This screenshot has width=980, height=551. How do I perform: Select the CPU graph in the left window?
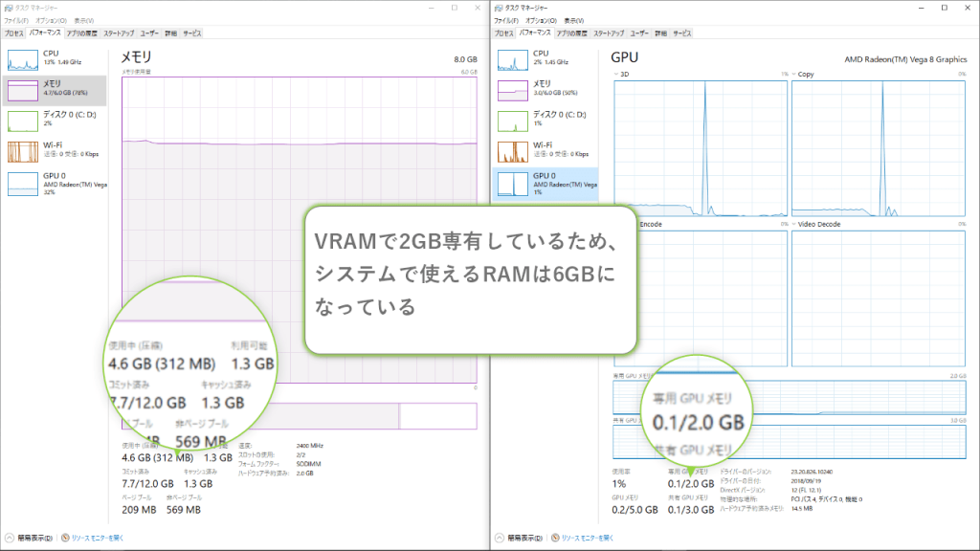pyautogui.click(x=21, y=60)
